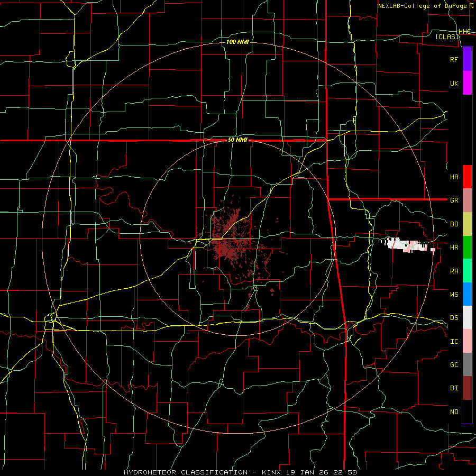Click the white dry snow echo band

pos(407,245)
